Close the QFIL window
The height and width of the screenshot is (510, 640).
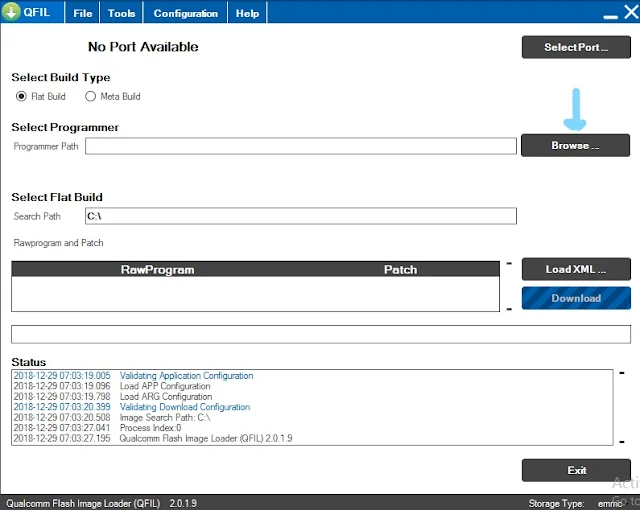click(631, 12)
